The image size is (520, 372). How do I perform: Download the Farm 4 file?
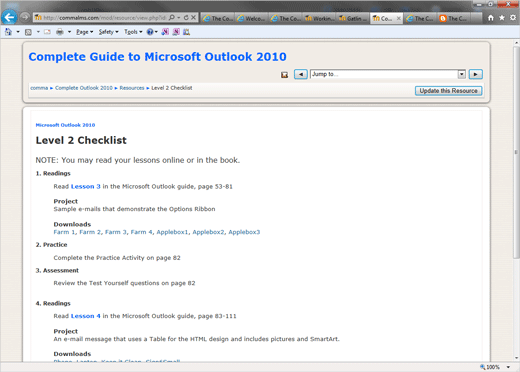141,232
